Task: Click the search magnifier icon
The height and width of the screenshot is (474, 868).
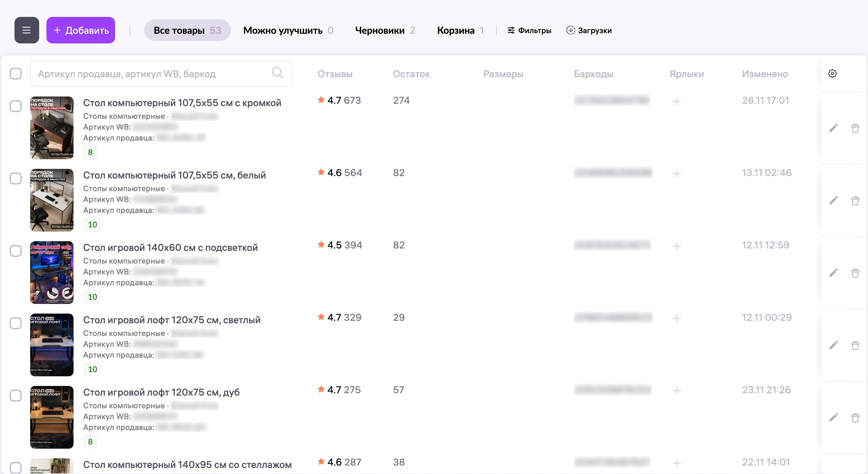Action: [x=278, y=72]
